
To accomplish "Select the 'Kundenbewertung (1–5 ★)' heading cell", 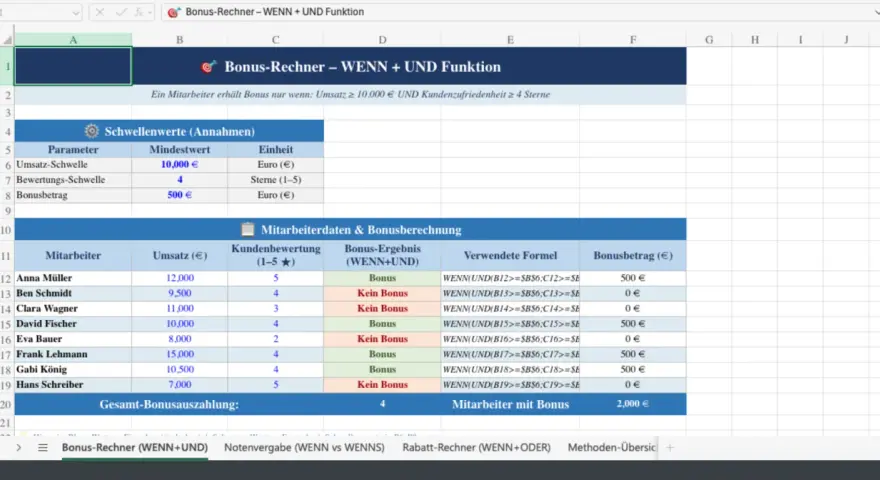I will tap(276, 255).
